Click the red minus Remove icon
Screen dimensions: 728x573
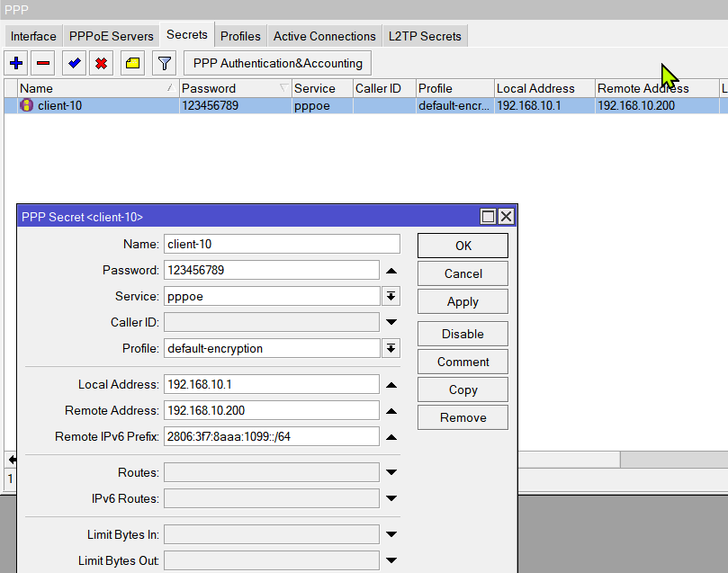click(43, 63)
